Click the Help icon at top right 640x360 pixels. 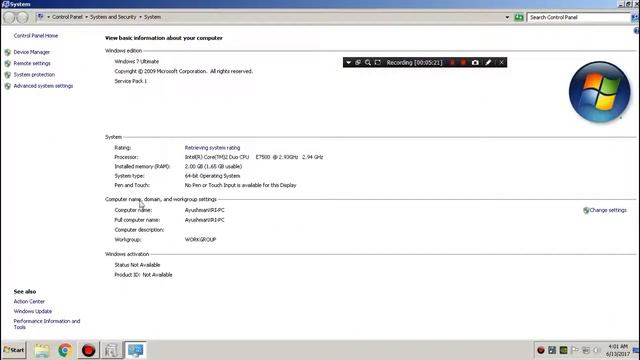636,31
